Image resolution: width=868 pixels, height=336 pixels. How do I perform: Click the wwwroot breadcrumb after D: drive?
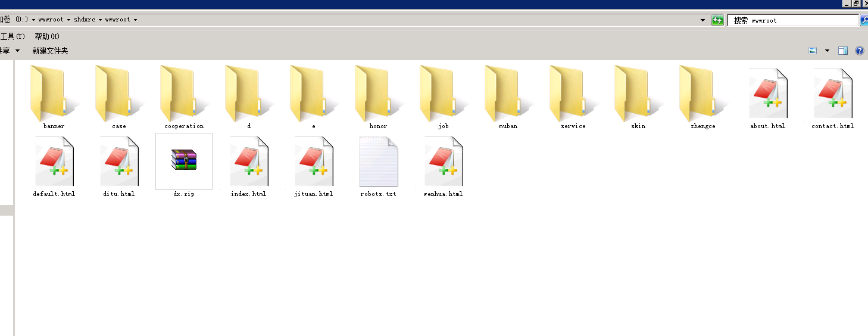pyautogui.click(x=51, y=20)
